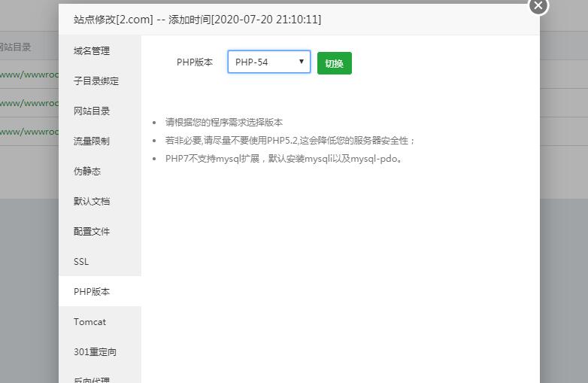Open the 伪静态 tab

coord(100,171)
